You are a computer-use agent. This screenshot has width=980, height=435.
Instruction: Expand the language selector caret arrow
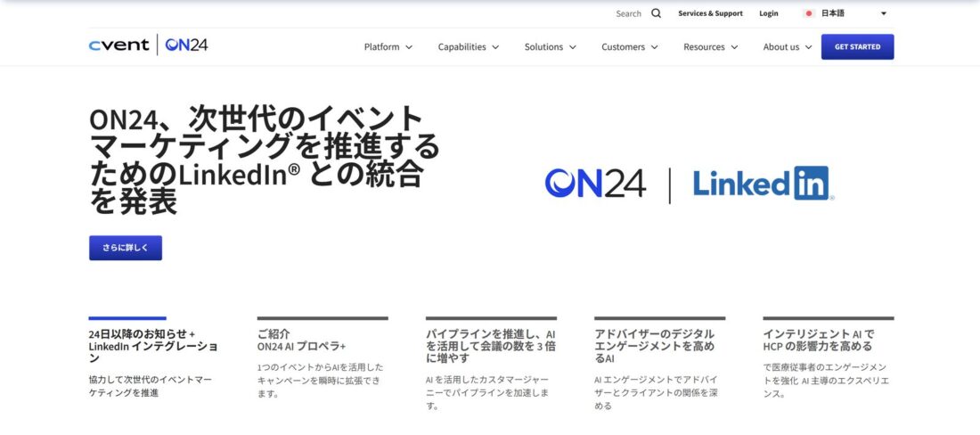[884, 13]
